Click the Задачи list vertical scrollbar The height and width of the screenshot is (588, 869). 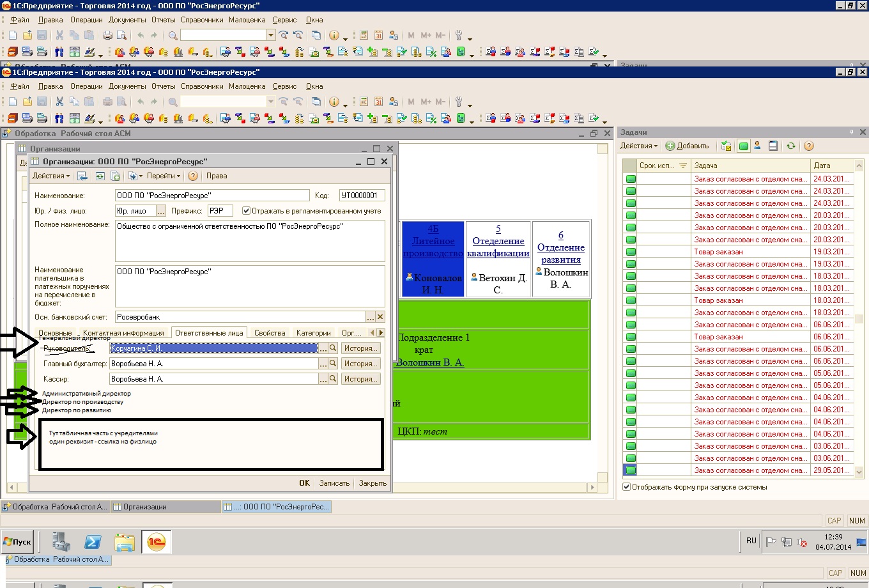(858, 318)
